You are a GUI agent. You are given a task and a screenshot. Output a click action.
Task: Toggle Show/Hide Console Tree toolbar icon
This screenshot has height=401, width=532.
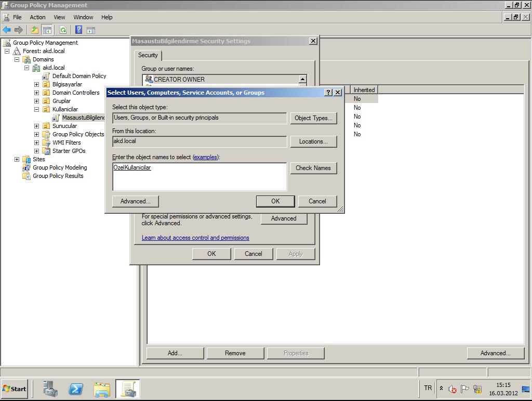(47, 30)
